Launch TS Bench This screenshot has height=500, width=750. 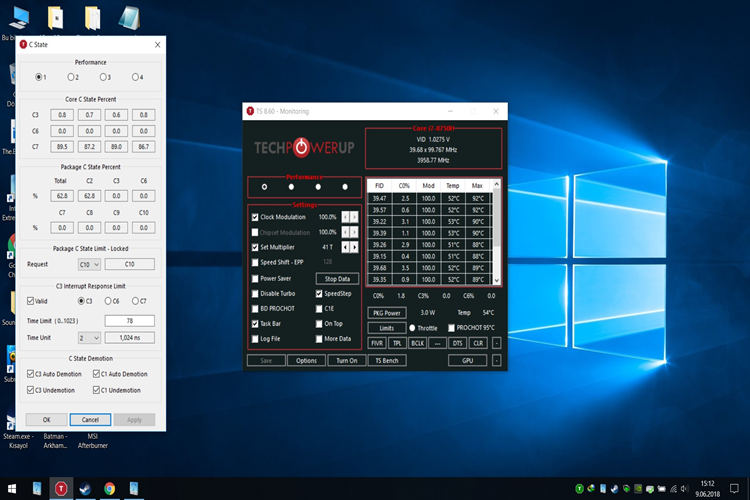click(x=387, y=361)
